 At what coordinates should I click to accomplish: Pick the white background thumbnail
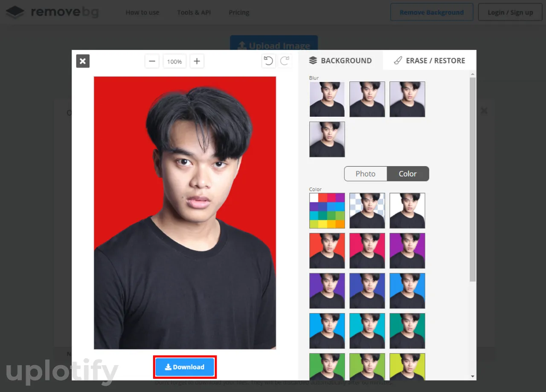point(407,210)
